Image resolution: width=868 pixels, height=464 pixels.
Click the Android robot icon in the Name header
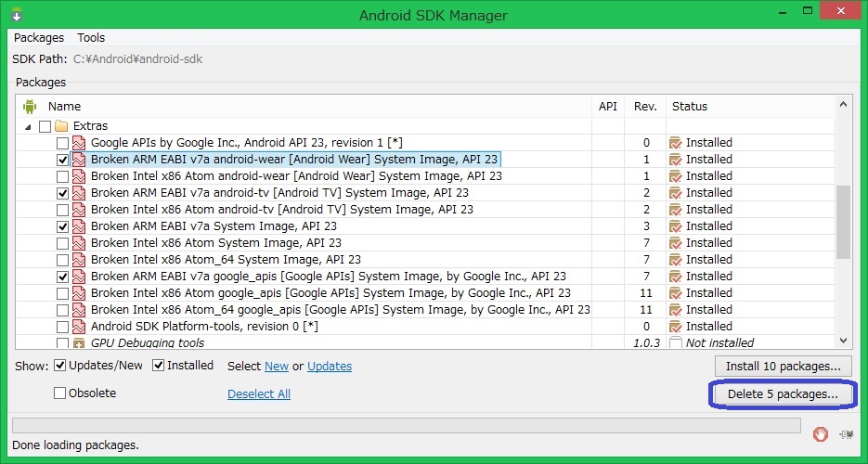click(x=30, y=106)
